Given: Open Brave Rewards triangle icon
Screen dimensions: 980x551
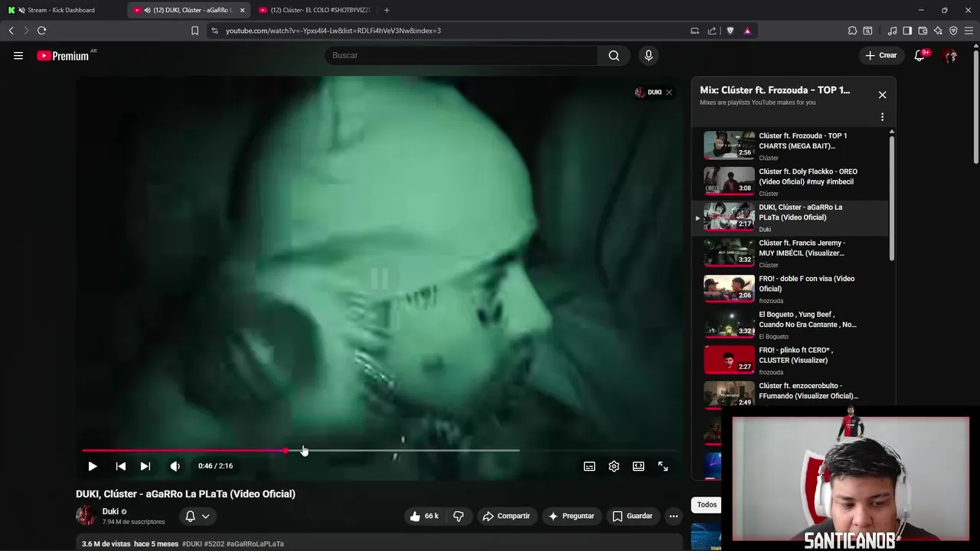Looking at the screenshot, I should click(747, 31).
